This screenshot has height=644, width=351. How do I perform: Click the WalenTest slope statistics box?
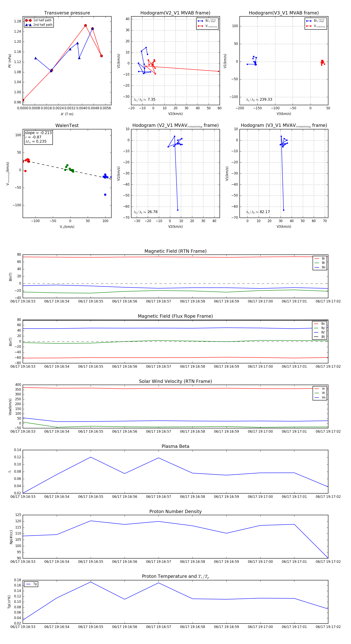pos(38,137)
